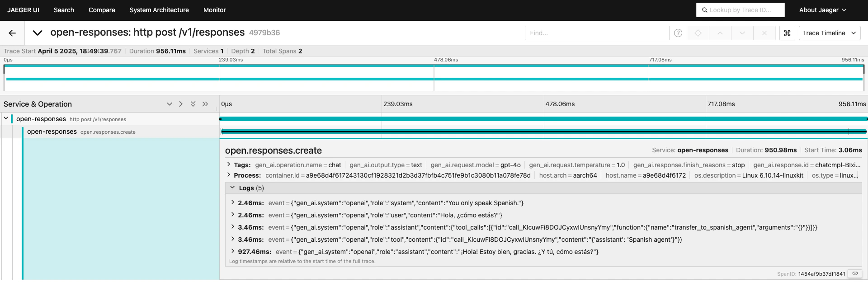Click the locate/focus crosshair icon

[x=698, y=33]
